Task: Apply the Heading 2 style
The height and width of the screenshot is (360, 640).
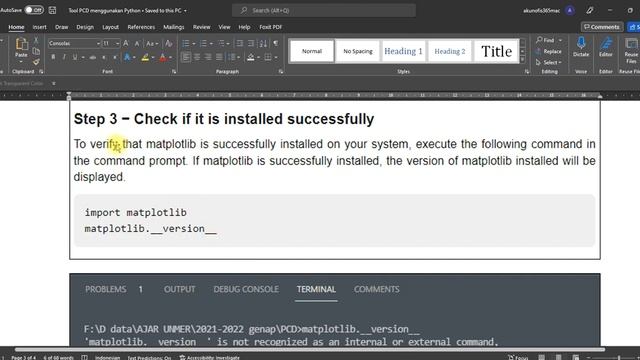Action: coord(450,51)
